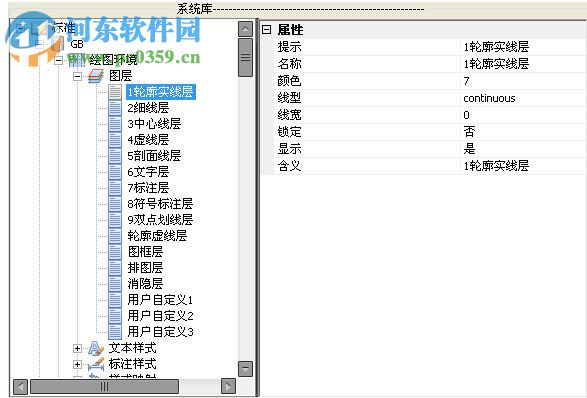Select the 1轮廓实线层 tree item

click(161, 92)
